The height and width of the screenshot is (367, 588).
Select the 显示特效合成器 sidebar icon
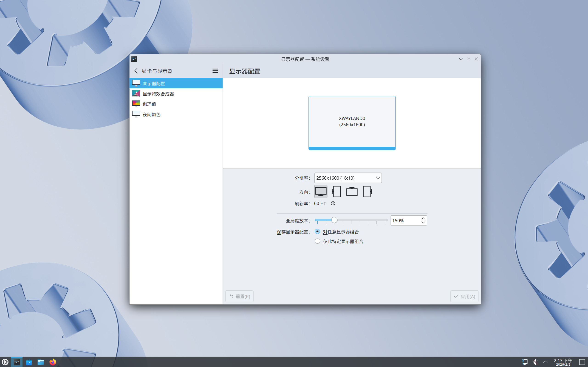(136, 93)
